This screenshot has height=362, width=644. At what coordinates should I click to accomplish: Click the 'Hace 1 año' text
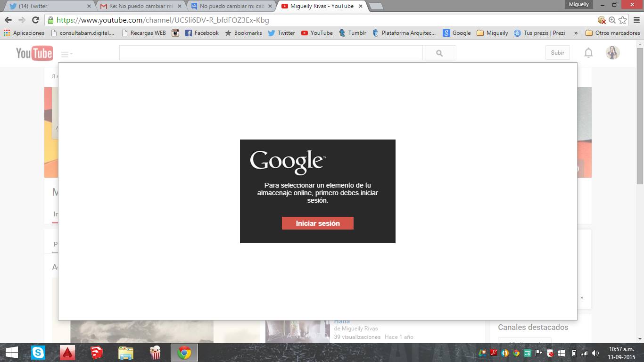399,337
